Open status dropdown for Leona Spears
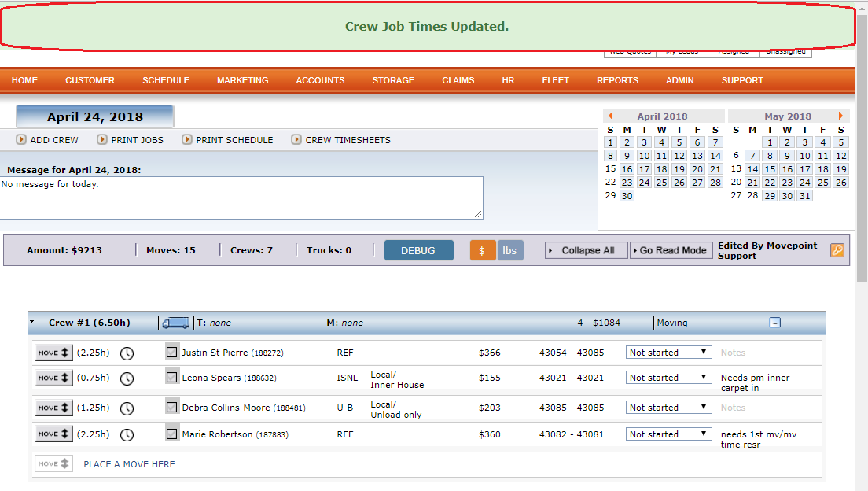This screenshot has width=868, height=491. (x=669, y=378)
